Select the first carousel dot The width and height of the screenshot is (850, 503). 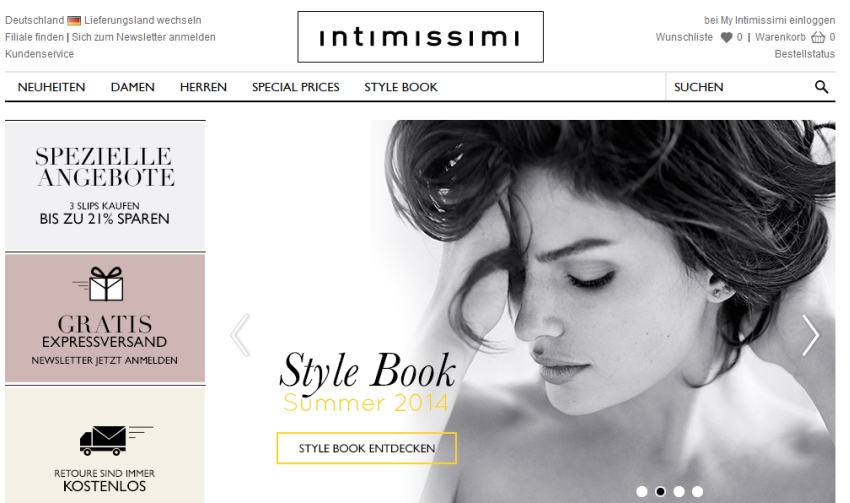642,491
